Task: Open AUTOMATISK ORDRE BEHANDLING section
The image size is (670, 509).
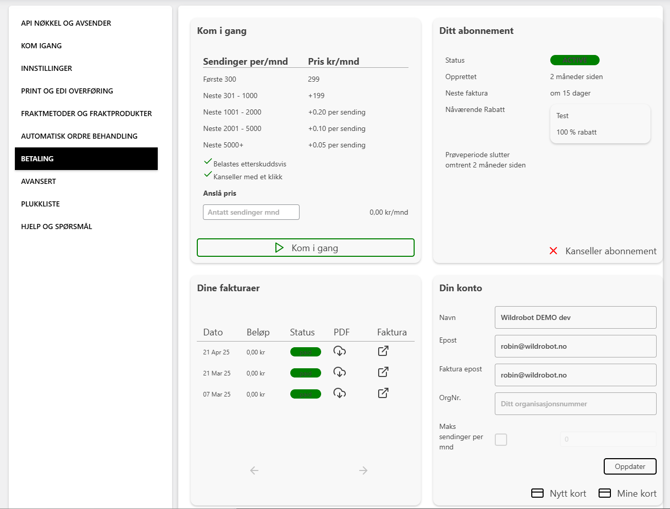Action: click(79, 136)
